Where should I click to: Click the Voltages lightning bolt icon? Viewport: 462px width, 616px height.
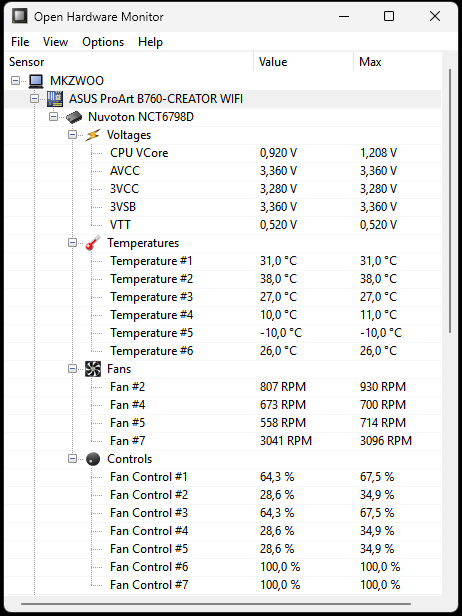coord(93,135)
